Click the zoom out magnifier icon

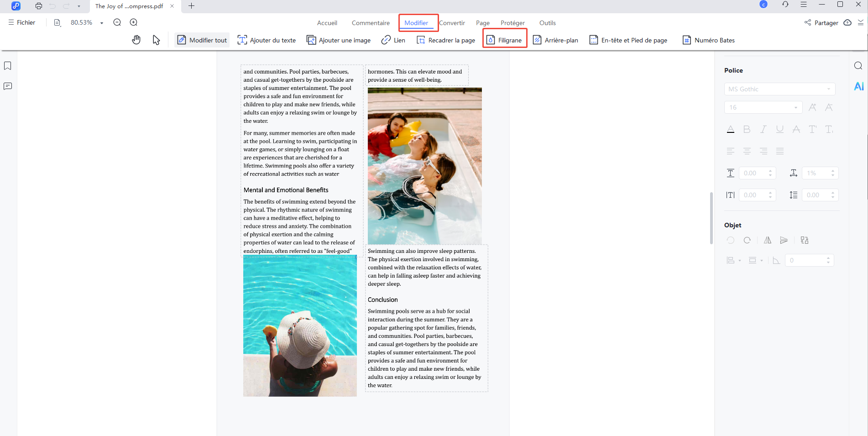pos(117,22)
